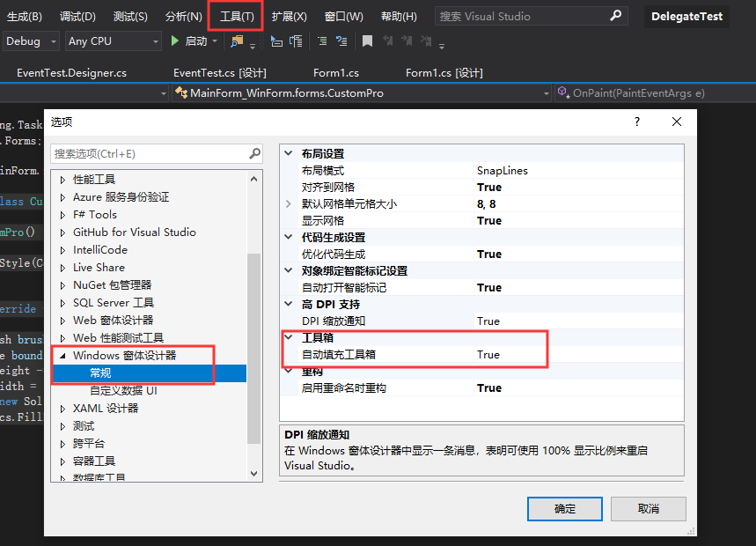
Task: Click the magnifier icon in options search box
Action: tap(254, 154)
